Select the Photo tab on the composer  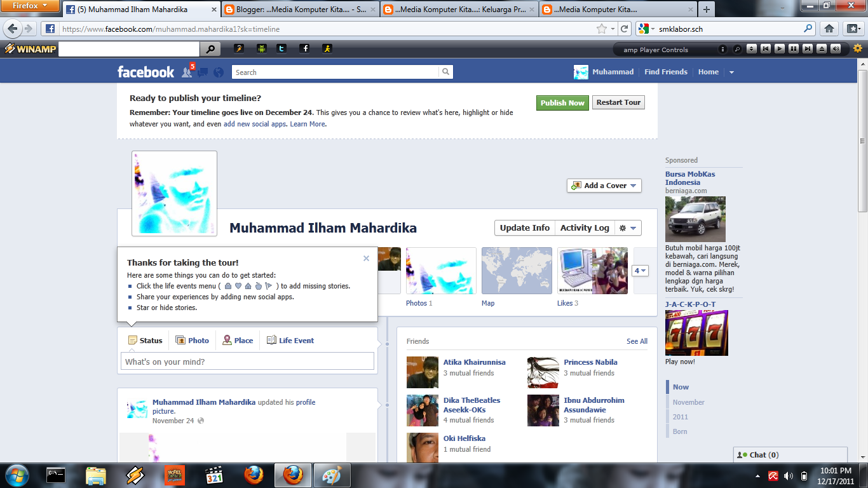point(193,340)
